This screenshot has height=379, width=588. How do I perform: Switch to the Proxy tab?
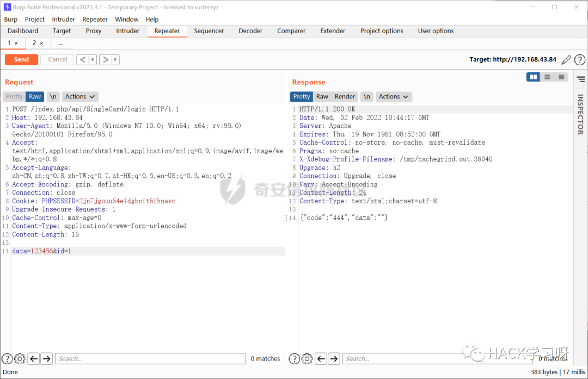93,31
